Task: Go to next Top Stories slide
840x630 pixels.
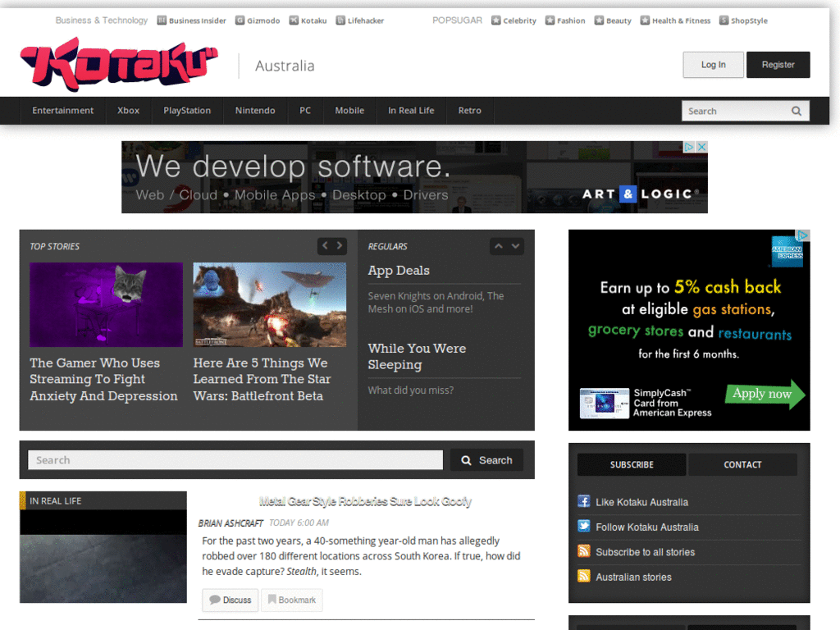Action: [340, 246]
